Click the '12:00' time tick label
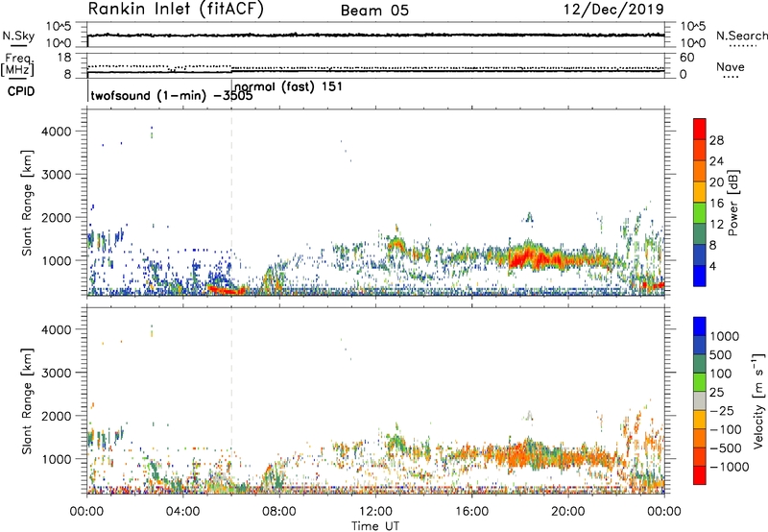768x532 pixels. pos(375,512)
